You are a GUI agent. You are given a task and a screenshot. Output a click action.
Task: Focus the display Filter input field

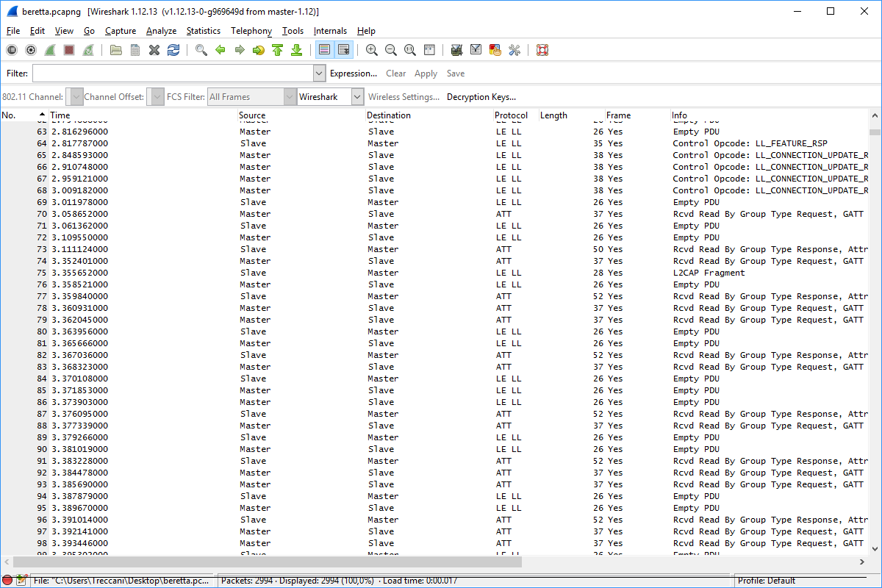point(173,73)
